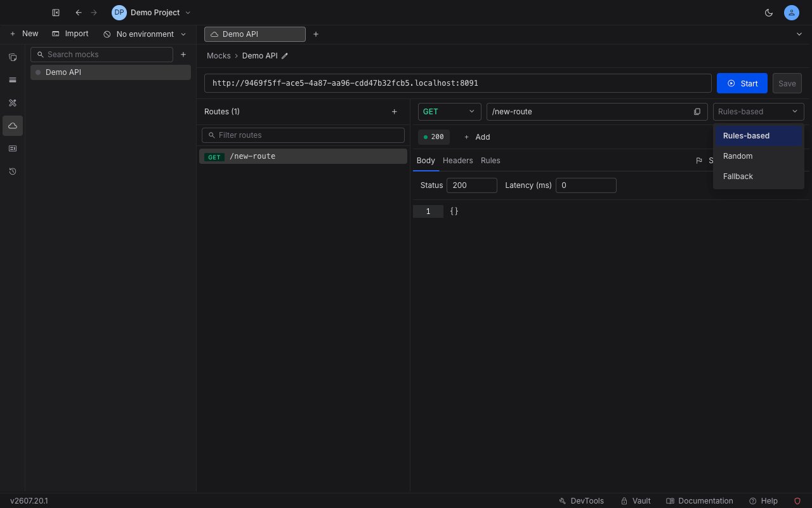Select the GET /new-route row

(303, 156)
